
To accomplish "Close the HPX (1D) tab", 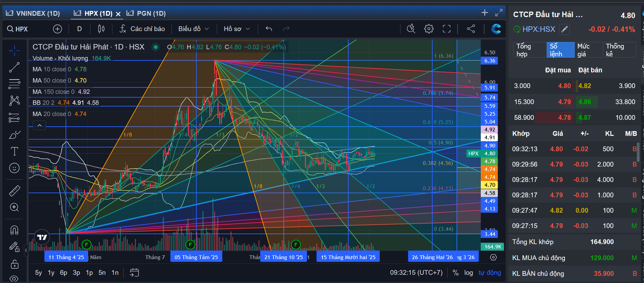I will [x=118, y=14].
